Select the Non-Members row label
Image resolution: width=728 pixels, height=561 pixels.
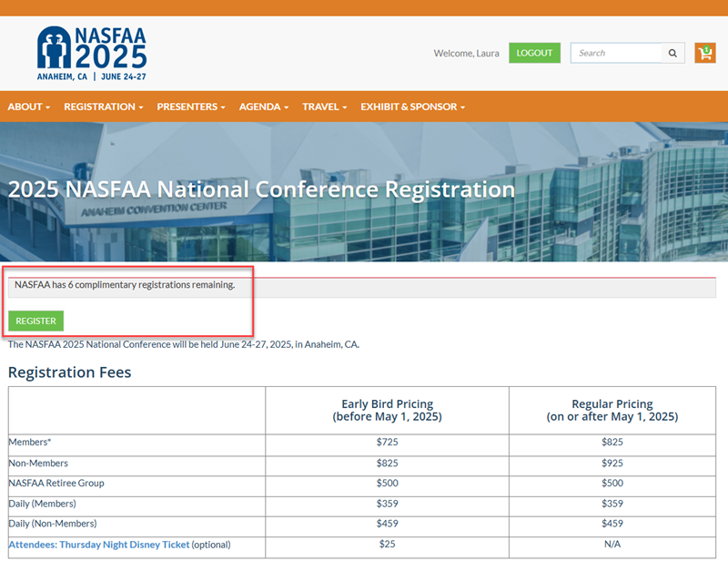point(38,463)
